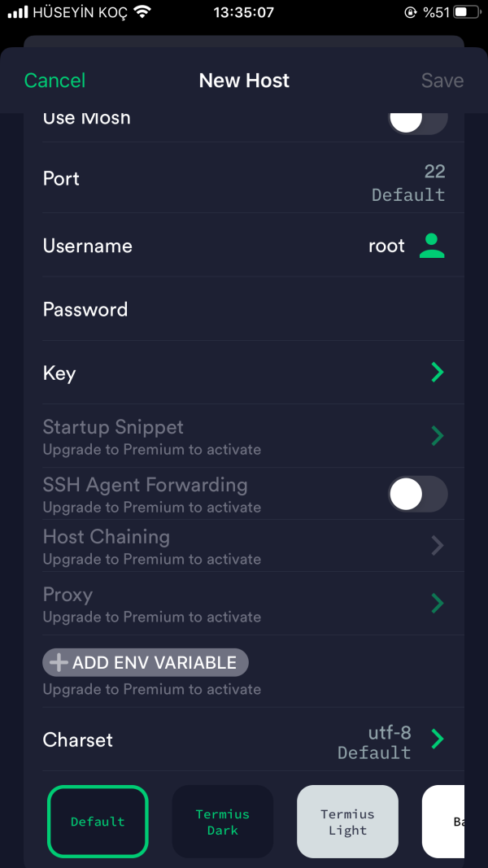Tap the green user icon beside root

[x=432, y=246]
